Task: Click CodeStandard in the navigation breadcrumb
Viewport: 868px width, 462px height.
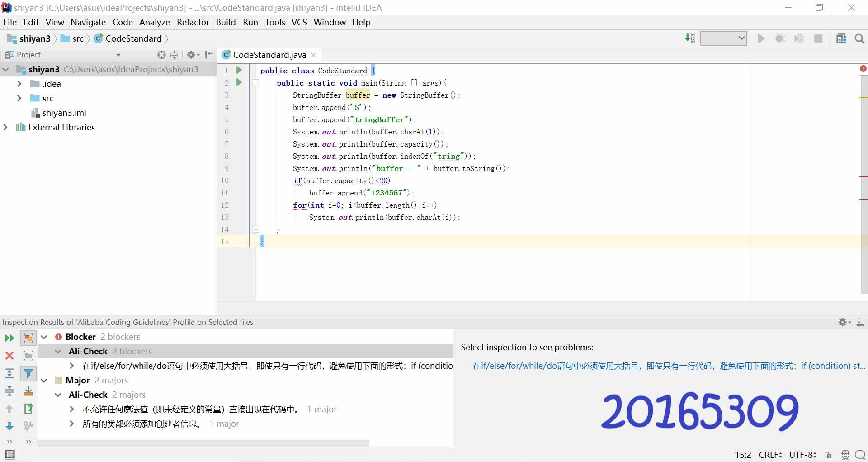Action: [x=128, y=38]
